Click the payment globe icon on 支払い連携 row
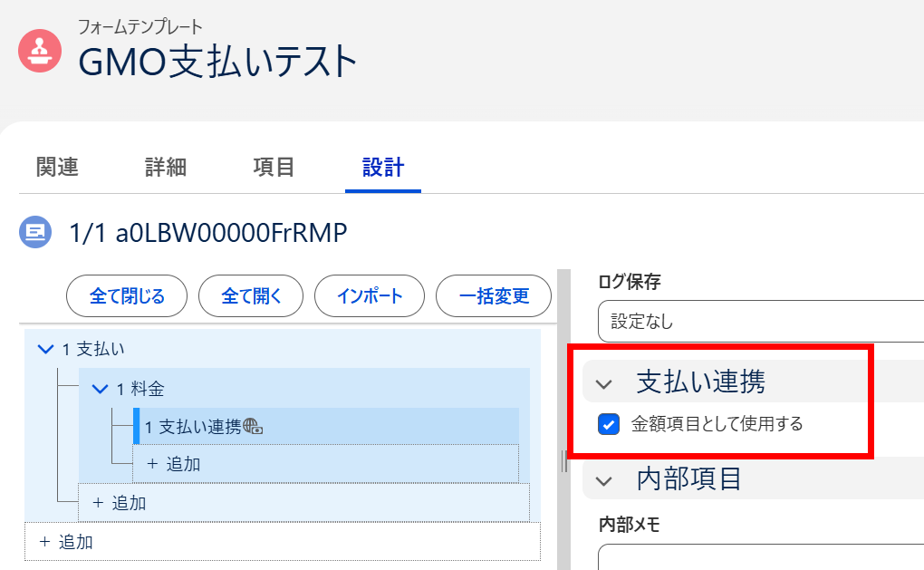The height and width of the screenshot is (570, 924). click(253, 426)
